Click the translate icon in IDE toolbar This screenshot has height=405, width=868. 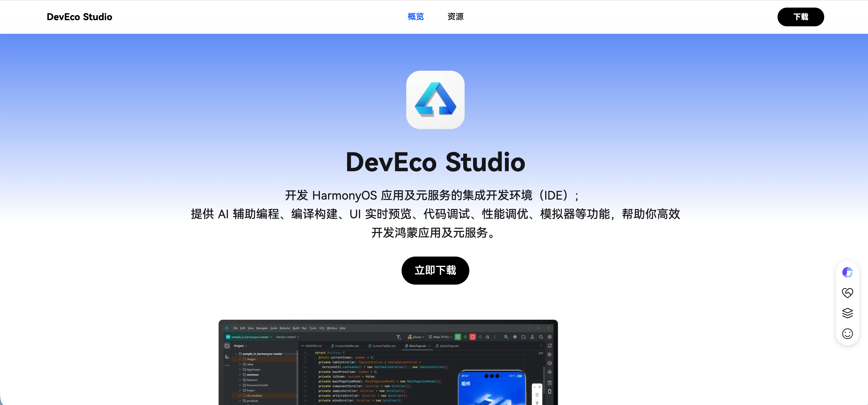[x=506, y=337]
